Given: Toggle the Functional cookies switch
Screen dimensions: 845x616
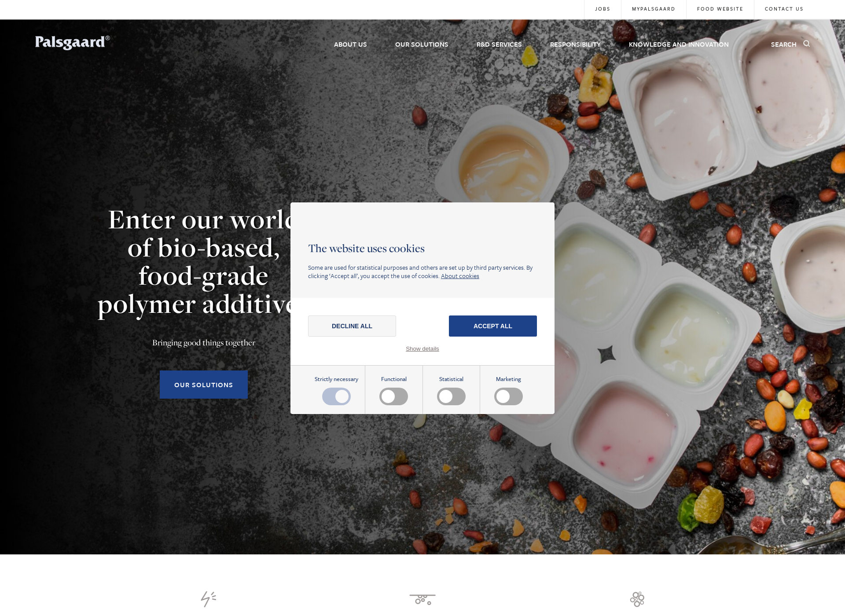Looking at the screenshot, I should click(x=393, y=396).
